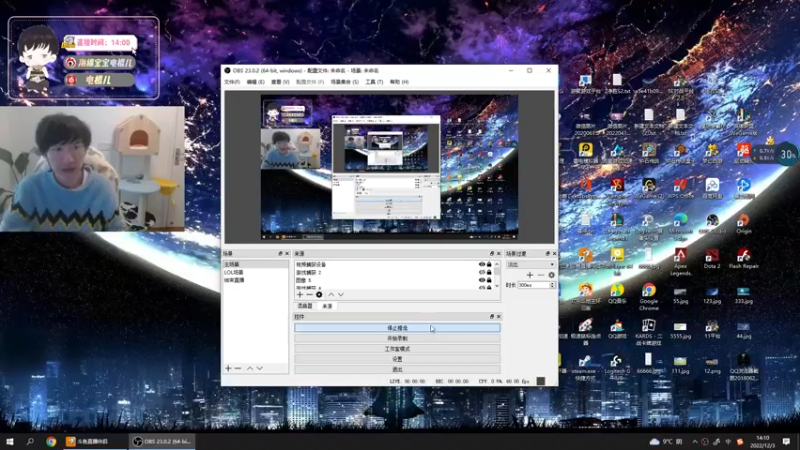
Task: Add a new scene with plus icon
Action: (x=228, y=368)
